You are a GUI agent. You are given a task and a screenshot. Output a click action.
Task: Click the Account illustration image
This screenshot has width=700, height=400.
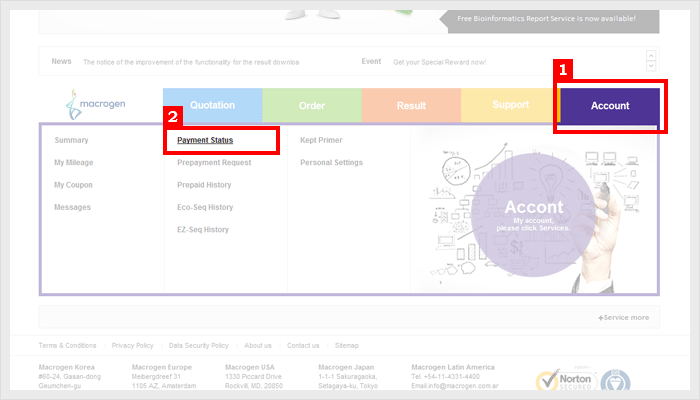(534, 210)
